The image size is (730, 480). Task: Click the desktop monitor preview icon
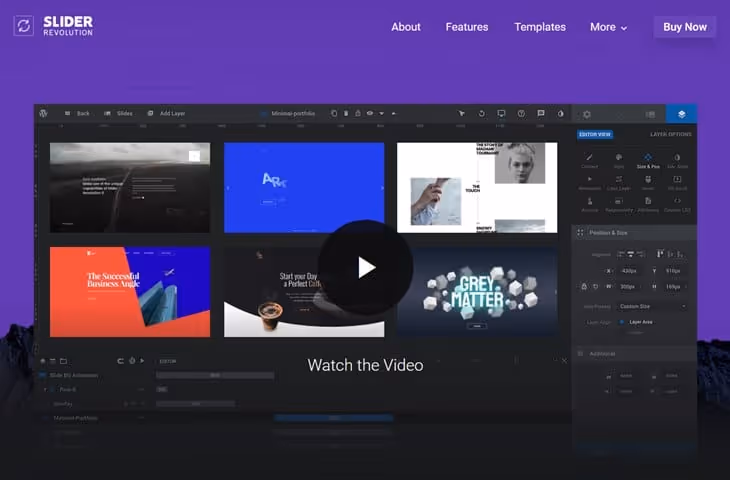tap(501, 113)
